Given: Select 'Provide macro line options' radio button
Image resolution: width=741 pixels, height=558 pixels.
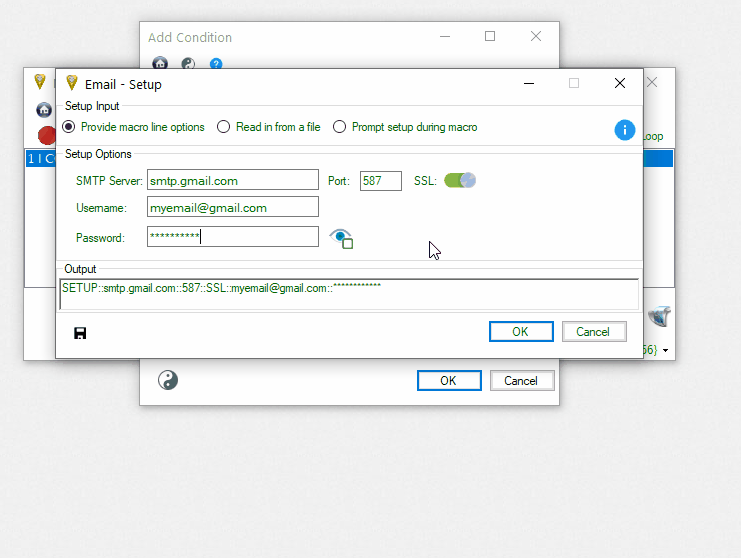Looking at the screenshot, I should click(x=69, y=127).
